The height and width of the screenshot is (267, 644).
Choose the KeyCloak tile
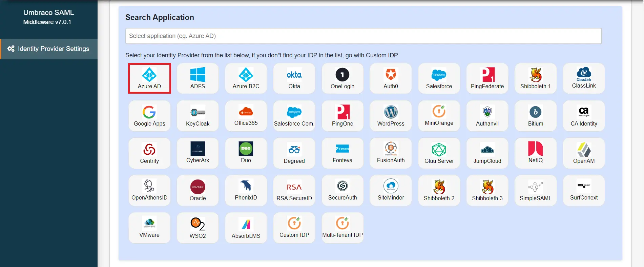198,116
